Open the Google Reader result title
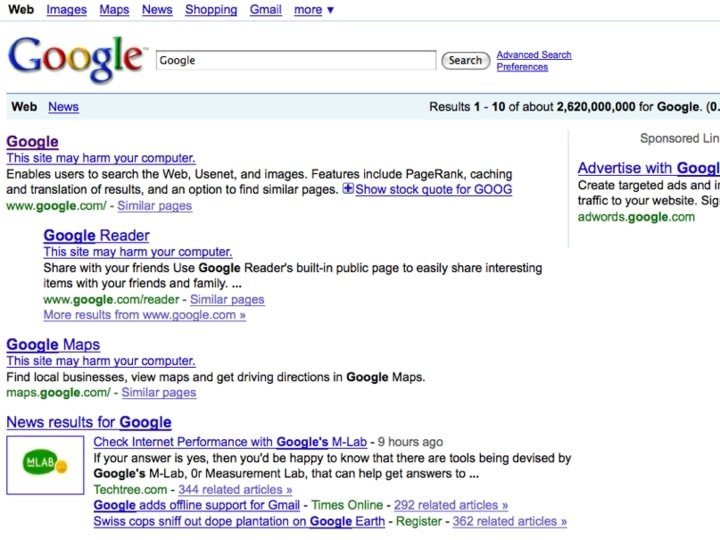The image size is (720, 540). (x=96, y=235)
